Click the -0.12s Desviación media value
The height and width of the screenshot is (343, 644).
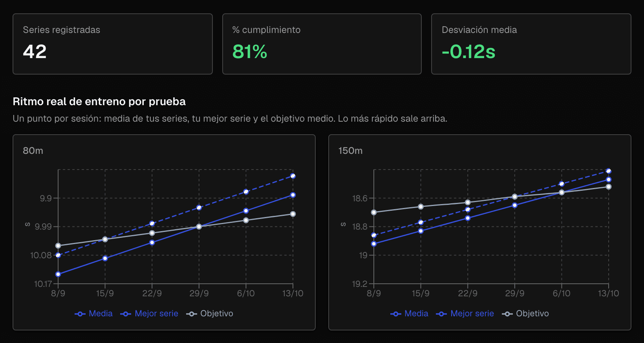pos(468,52)
